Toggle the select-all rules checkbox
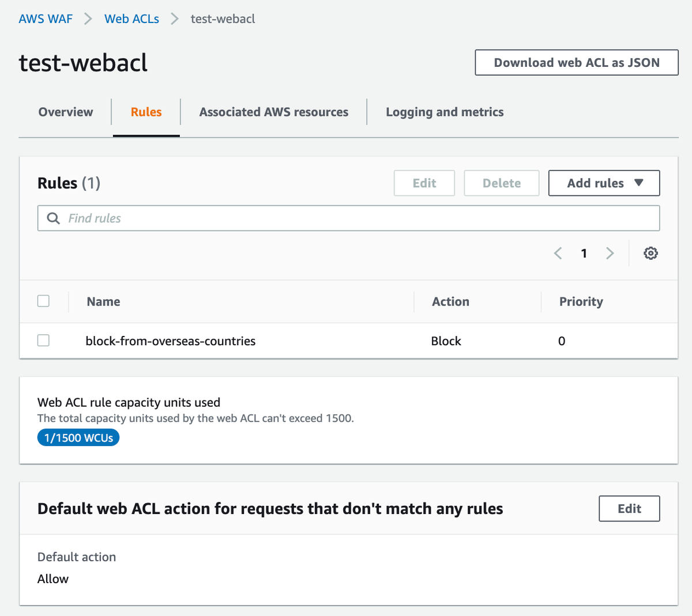 [x=43, y=301]
